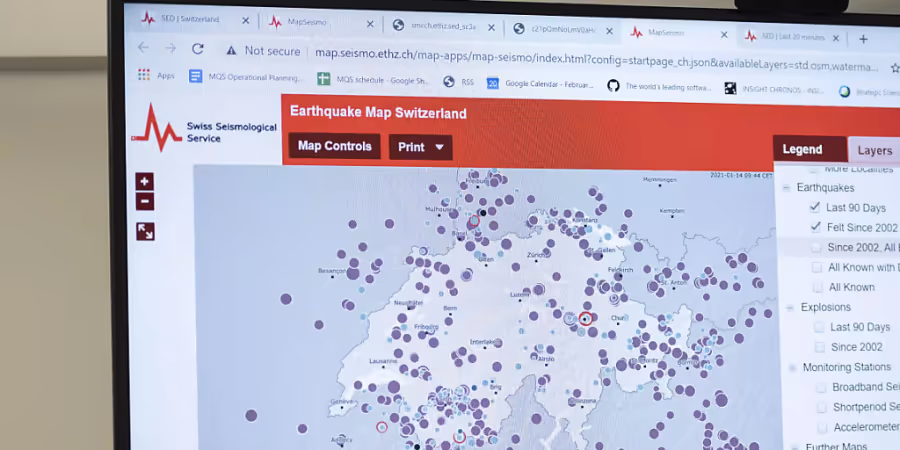Open a new browser tab with plus icon
The image size is (900, 450).
coord(863,38)
